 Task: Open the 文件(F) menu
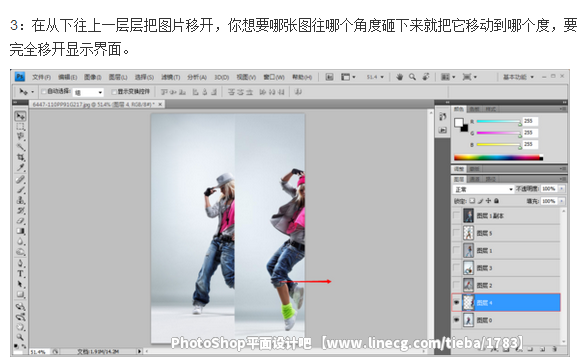coord(41,77)
